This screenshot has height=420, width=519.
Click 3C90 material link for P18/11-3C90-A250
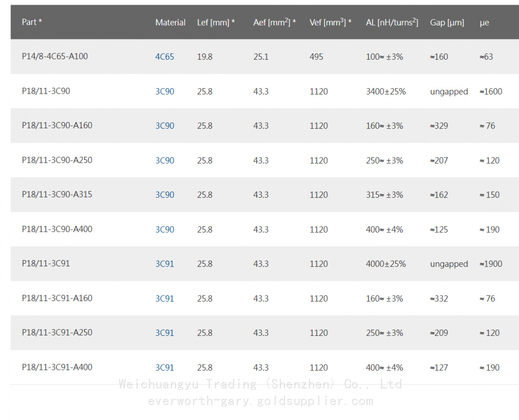(165, 160)
